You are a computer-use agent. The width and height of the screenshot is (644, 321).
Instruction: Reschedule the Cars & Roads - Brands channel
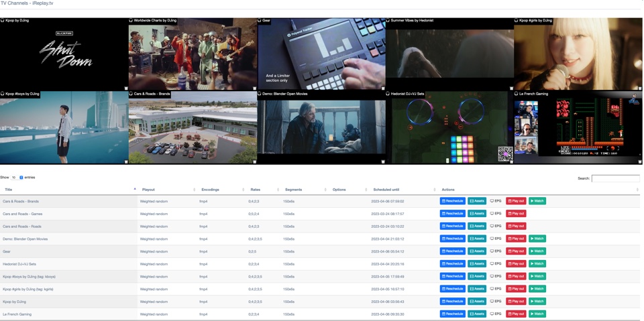453,201
